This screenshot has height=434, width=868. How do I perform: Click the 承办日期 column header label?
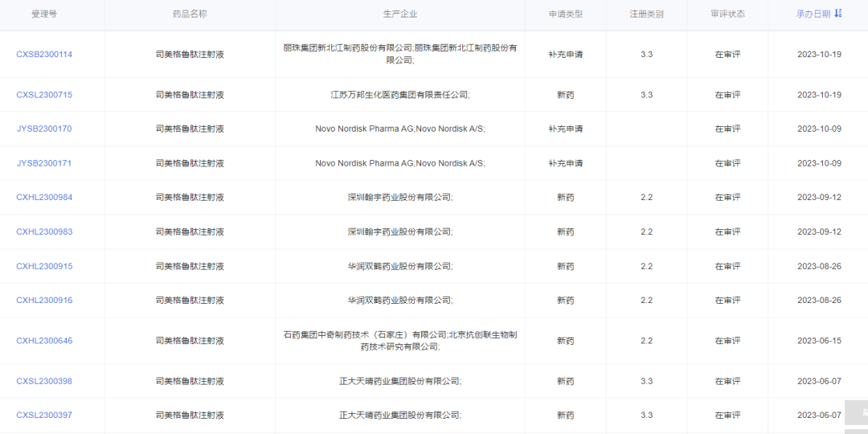click(813, 14)
